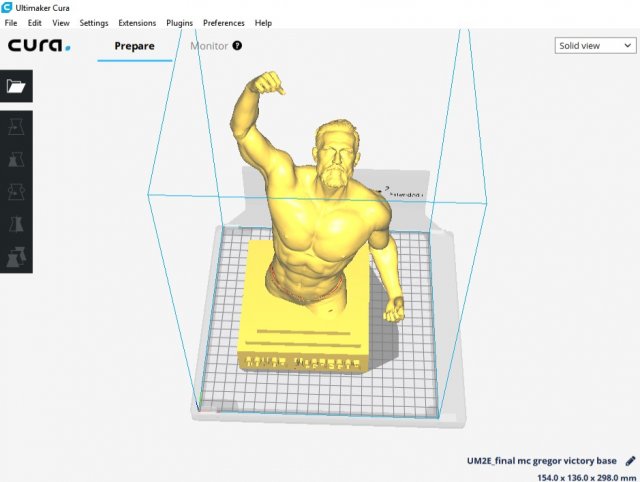Select the Rotate tool in the sidebar

pos(16,191)
